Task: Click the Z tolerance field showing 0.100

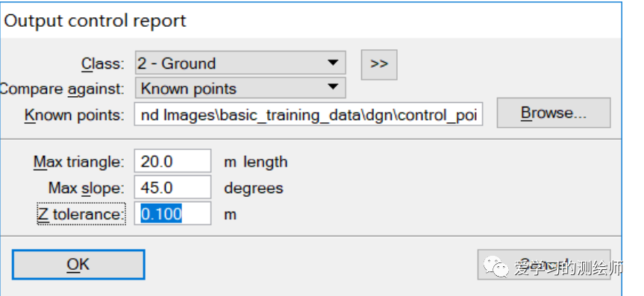Action: [172, 213]
